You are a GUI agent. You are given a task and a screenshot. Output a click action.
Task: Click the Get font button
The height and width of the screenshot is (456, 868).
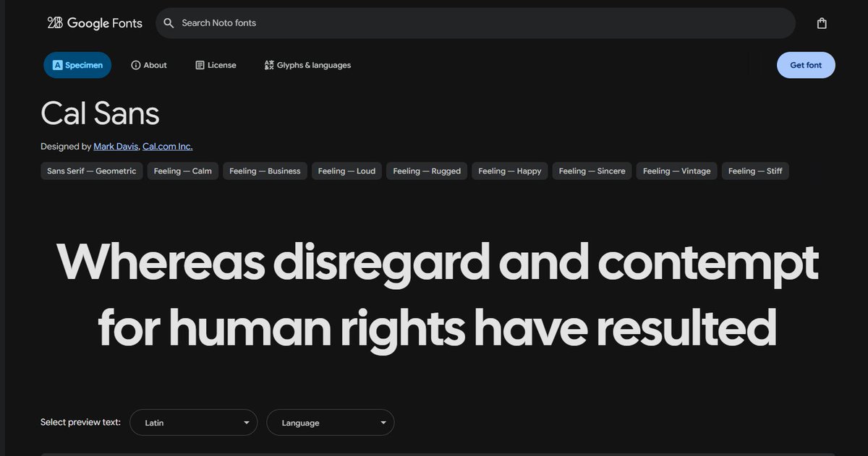coord(806,65)
